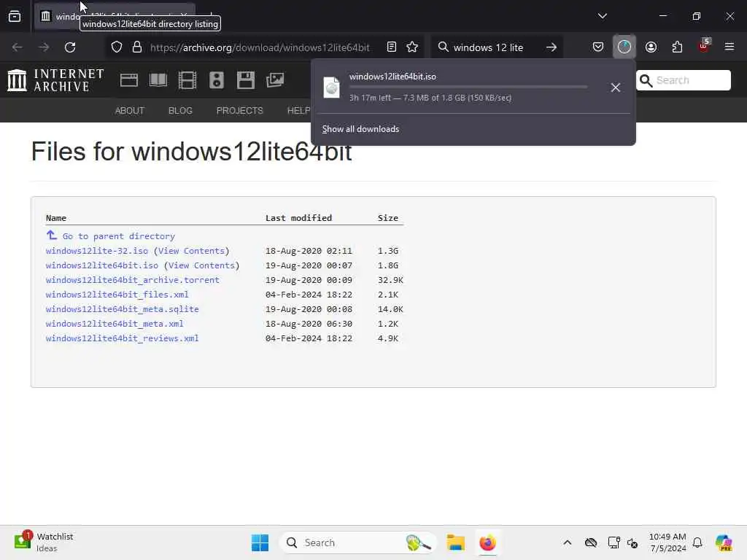Screen dimensions: 747x560
Task: Open the Windows Start menu
Action: click(260, 542)
